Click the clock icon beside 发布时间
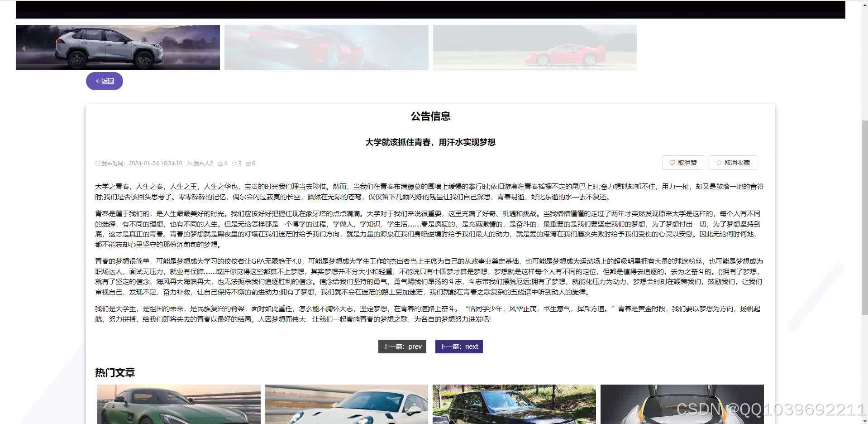Screen dimensions: 868x424 click(98, 163)
